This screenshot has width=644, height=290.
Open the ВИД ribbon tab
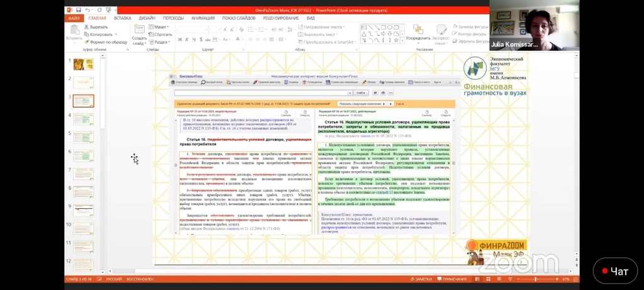pyautogui.click(x=311, y=18)
